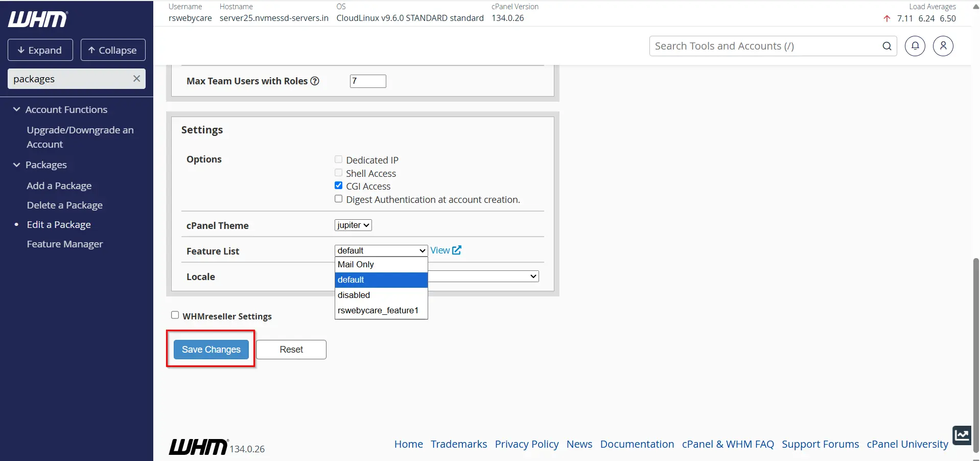The image size is (980, 461).
Task: Tick Digest Authentication at account creation
Action: (x=338, y=199)
